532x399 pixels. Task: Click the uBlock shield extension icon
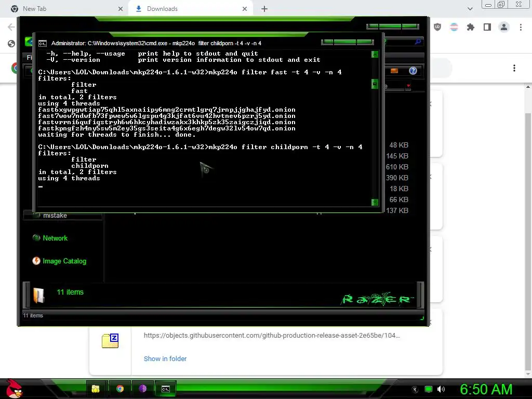pyautogui.click(x=437, y=27)
